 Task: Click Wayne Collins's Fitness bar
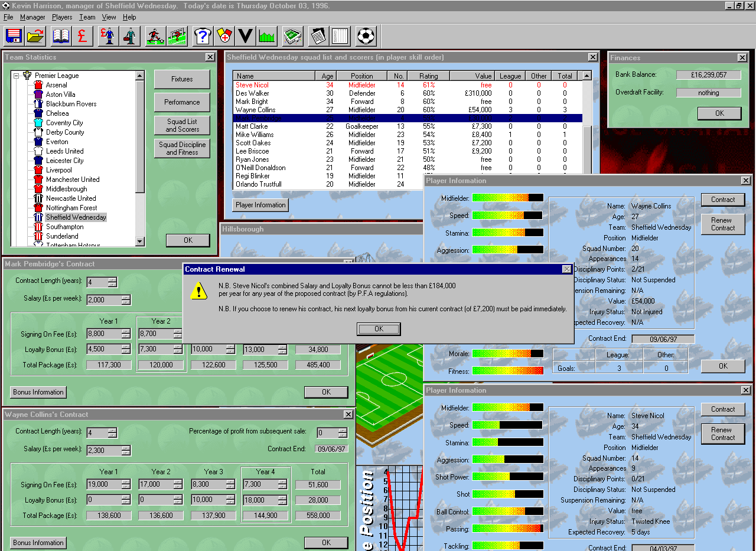point(508,371)
